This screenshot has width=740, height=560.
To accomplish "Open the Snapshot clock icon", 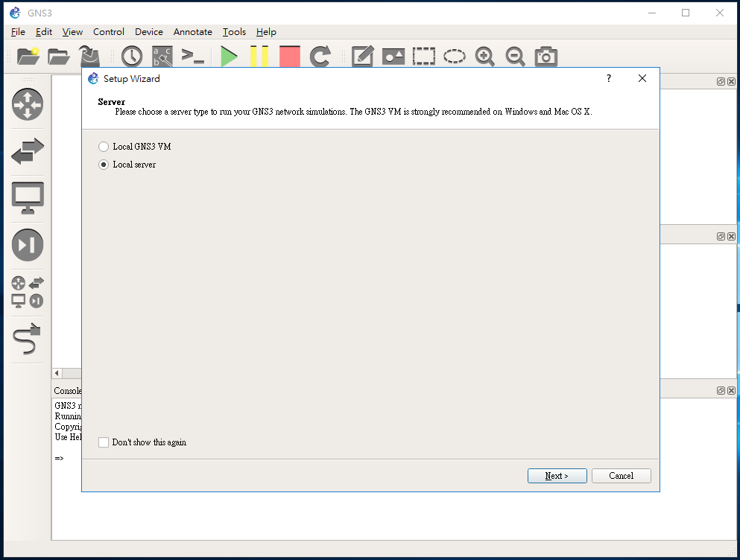I will 132,56.
